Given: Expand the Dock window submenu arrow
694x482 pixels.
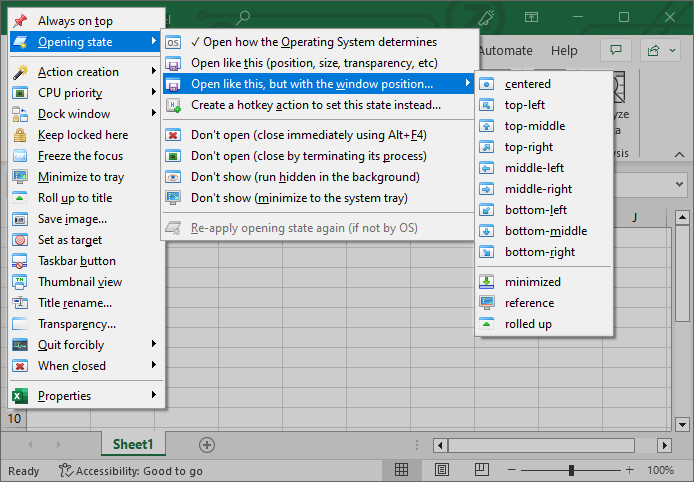Looking at the screenshot, I should coord(154,113).
